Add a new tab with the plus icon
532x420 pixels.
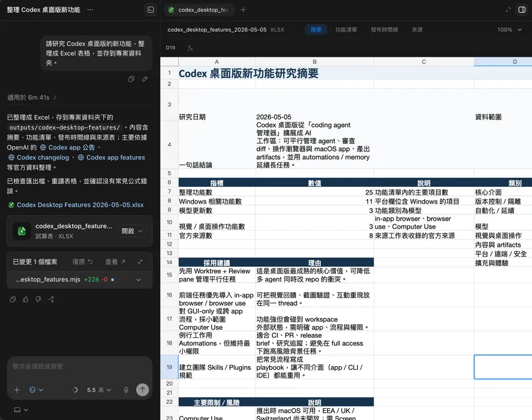coord(244,10)
